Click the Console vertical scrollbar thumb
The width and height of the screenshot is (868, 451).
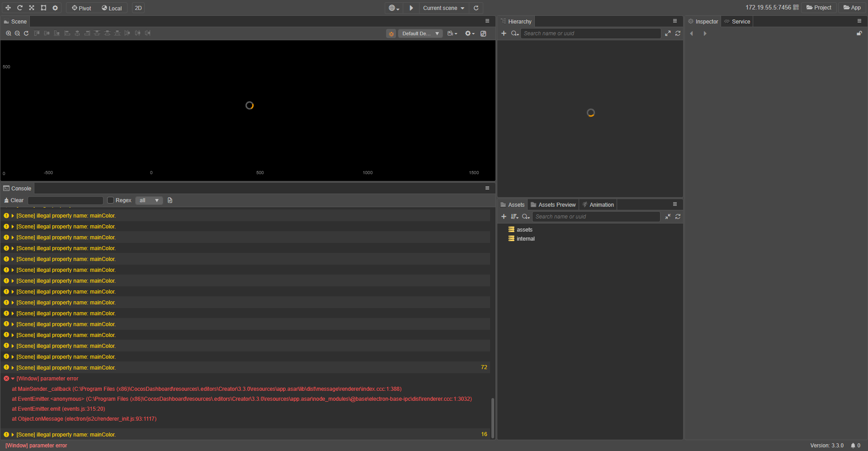[493, 418]
